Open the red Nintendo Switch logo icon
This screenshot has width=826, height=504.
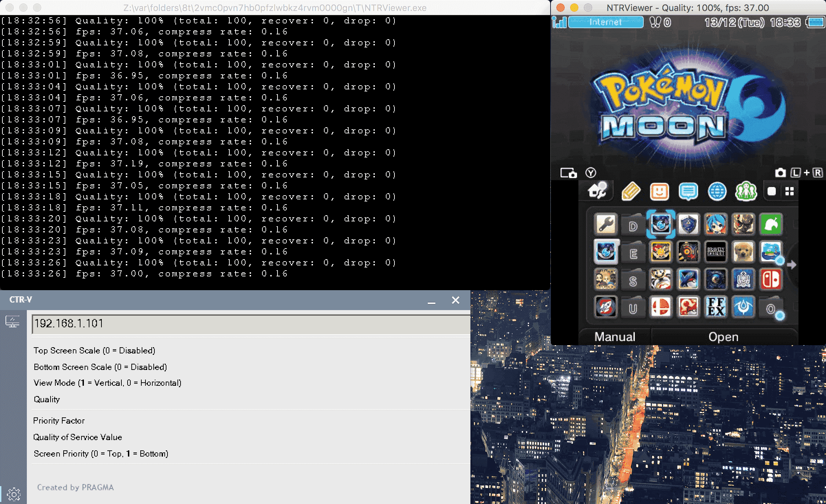point(771,279)
